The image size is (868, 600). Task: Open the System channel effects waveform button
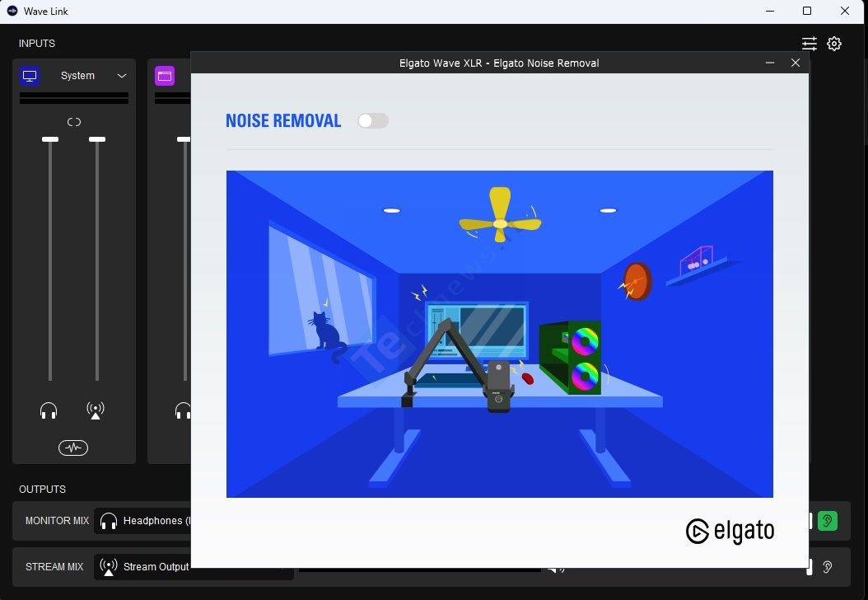pyautogui.click(x=73, y=448)
